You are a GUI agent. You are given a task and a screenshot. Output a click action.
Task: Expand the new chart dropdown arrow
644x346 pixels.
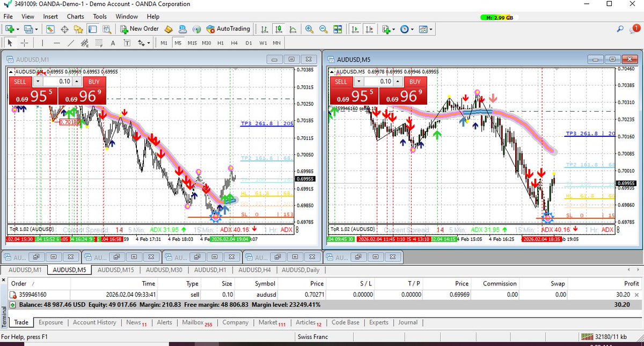click(18, 29)
